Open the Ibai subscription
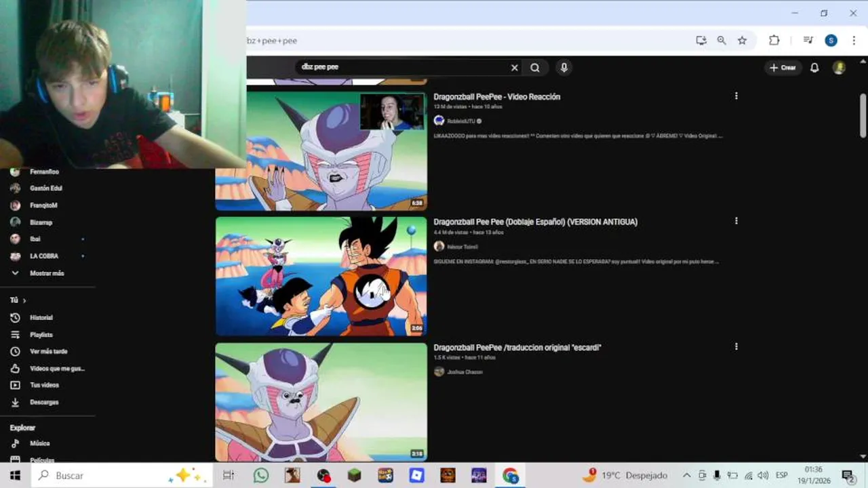 35,239
